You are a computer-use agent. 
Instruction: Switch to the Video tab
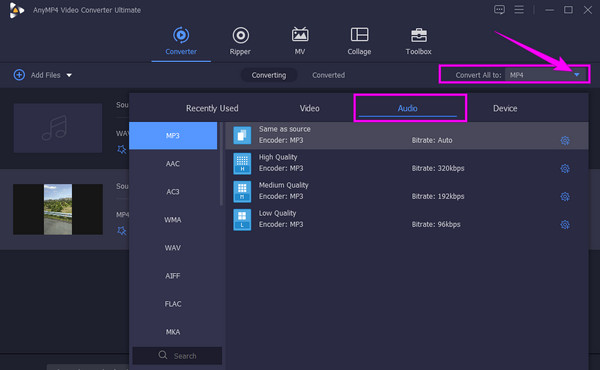tap(310, 108)
